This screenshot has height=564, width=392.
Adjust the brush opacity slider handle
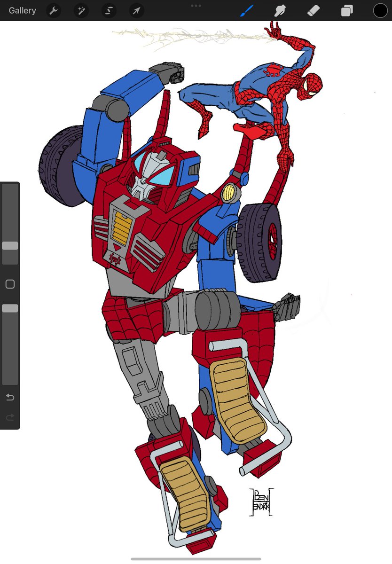10,308
